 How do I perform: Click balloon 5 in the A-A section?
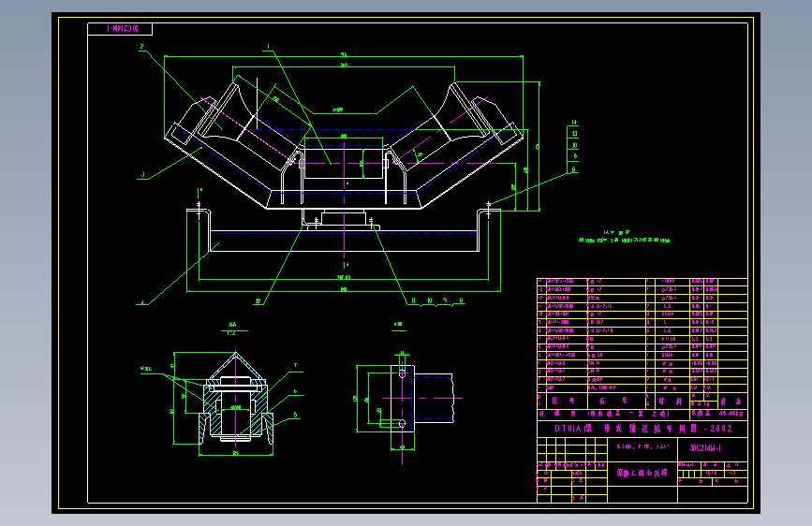click(x=295, y=415)
